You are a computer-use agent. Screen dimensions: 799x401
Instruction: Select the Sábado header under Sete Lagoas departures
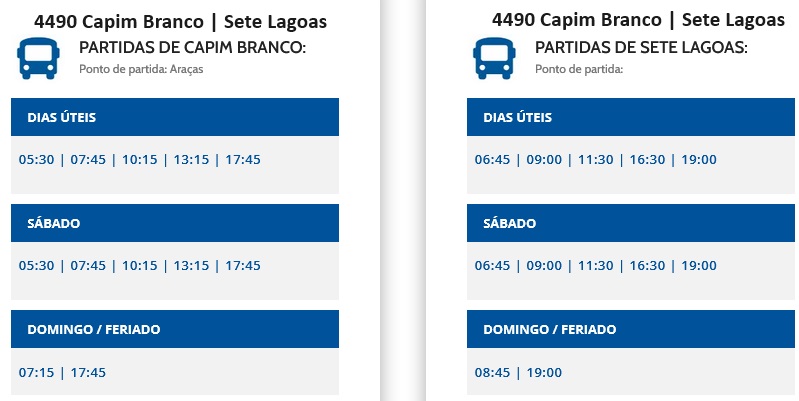point(631,223)
